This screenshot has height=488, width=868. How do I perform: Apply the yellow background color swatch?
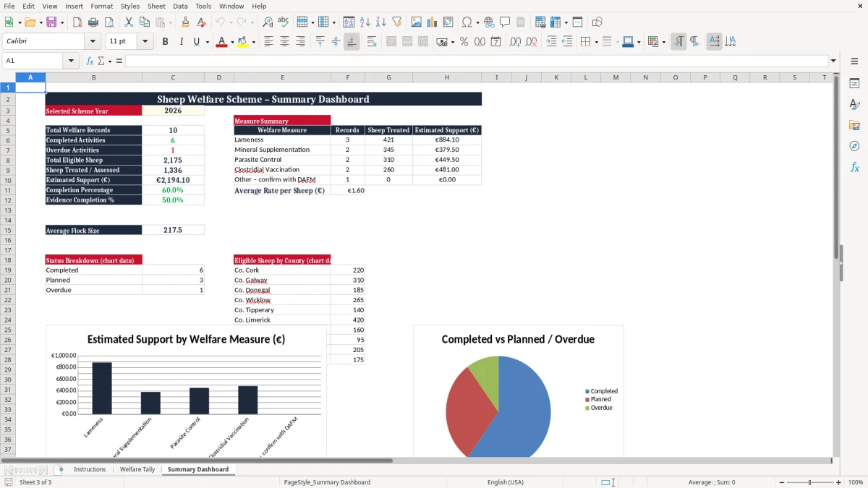(x=243, y=42)
